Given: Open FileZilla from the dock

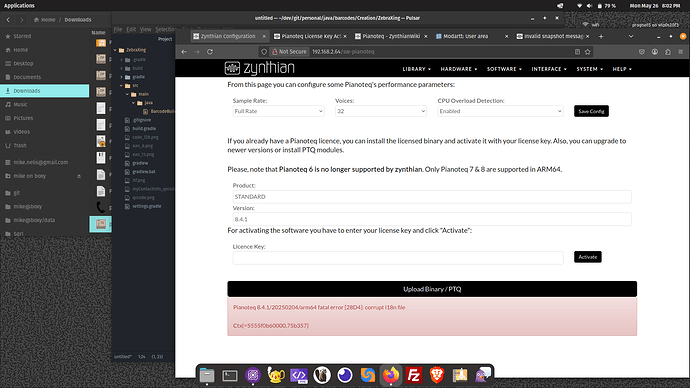Looking at the screenshot, I should pyautogui.click(x=414, y=375).
